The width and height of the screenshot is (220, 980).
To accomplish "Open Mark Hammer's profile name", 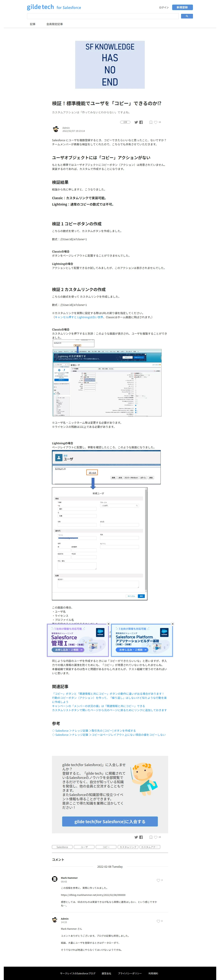I will tap(69, 878).
